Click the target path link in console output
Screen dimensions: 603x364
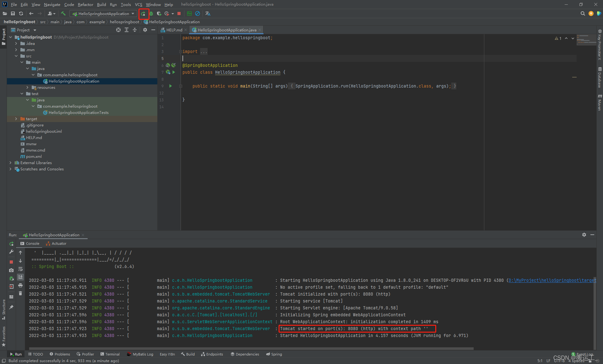click(x=552, y=280)
